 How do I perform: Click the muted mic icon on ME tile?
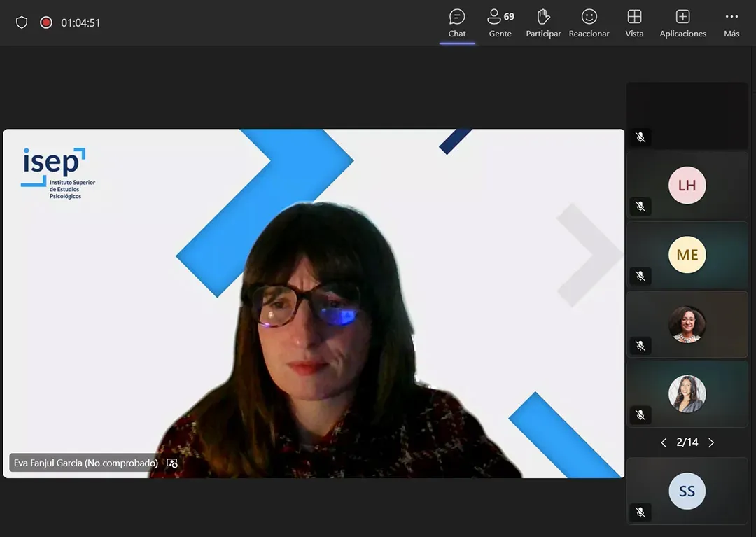point(640,277)
